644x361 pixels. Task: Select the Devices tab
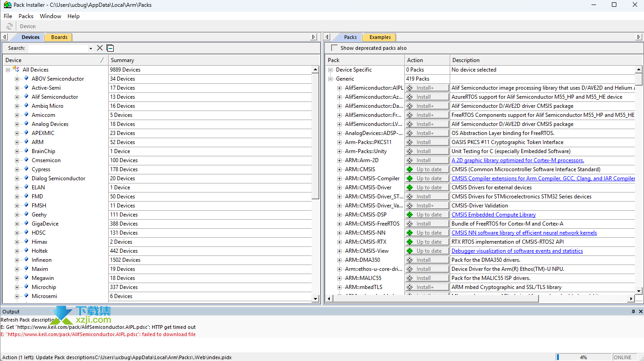30,37
